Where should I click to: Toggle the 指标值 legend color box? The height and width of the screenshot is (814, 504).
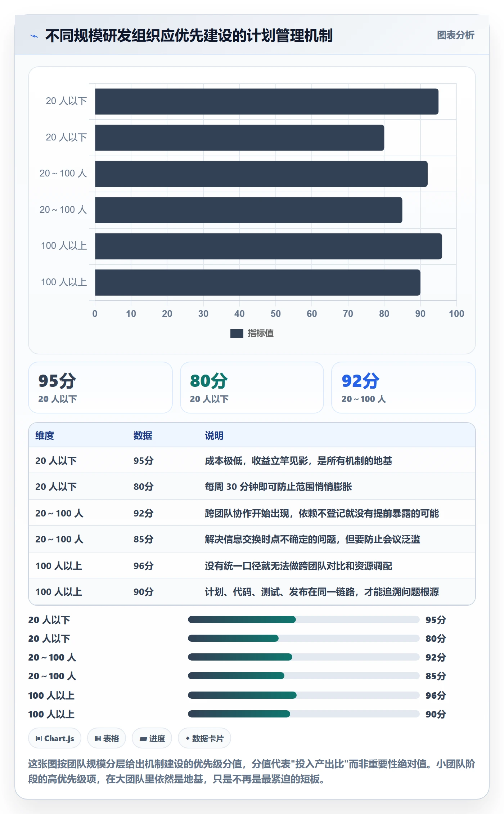click(x=237, y=334)
